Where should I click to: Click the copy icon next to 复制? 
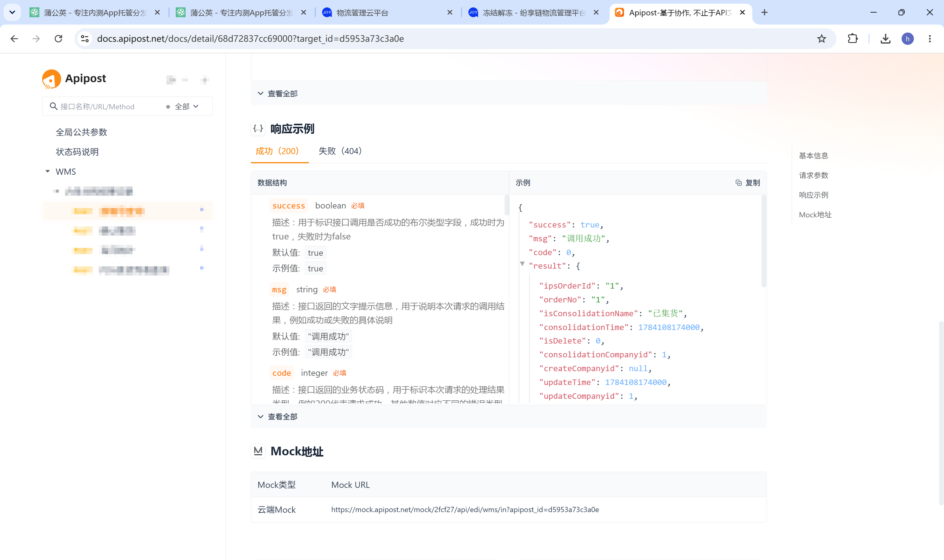pos(739,183)
